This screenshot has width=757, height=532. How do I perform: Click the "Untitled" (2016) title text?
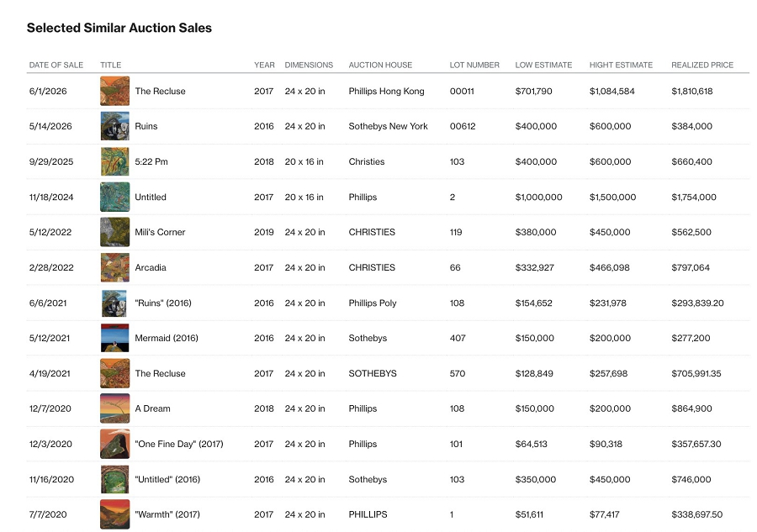click(x=167, y=479)
